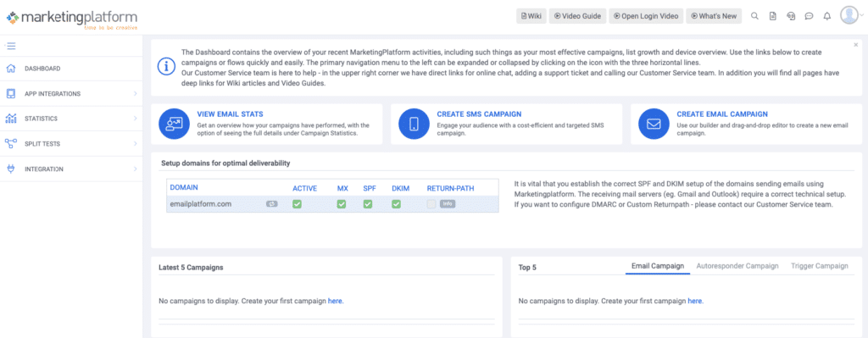Click the DOMAIN column header
The image size is (868, 338).
coord(184,188)
